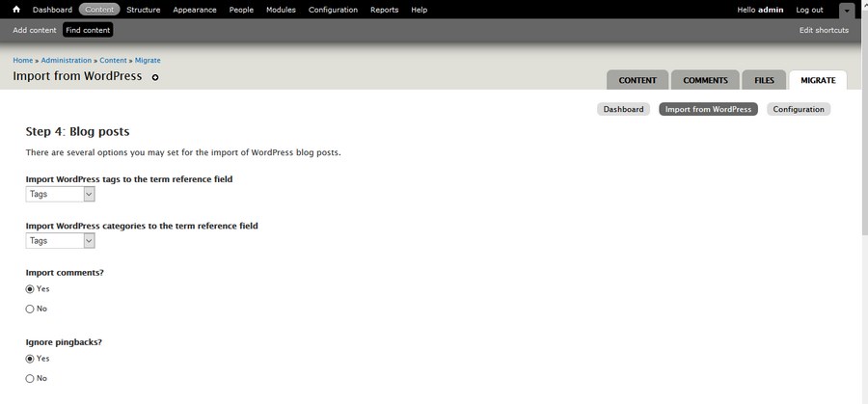Click the Edit shortcuts link
This screenshot has width=868, height=404.
(824, 30)
